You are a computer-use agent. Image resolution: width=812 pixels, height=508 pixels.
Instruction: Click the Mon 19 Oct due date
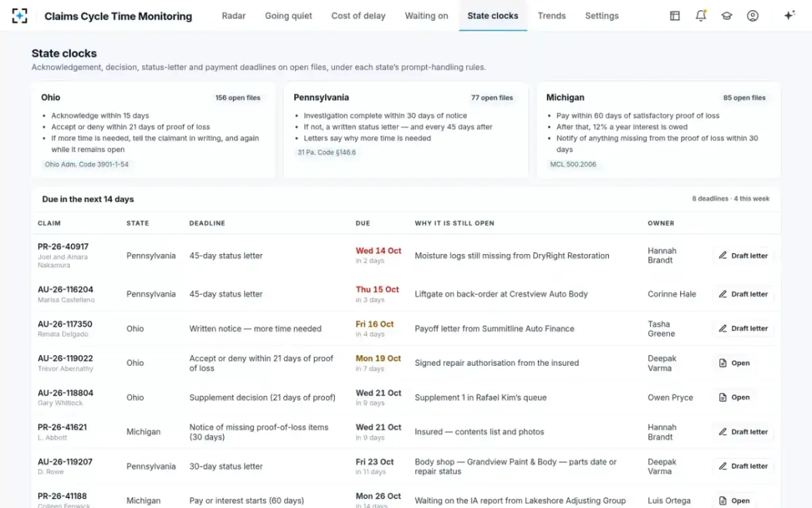(378, 358)
